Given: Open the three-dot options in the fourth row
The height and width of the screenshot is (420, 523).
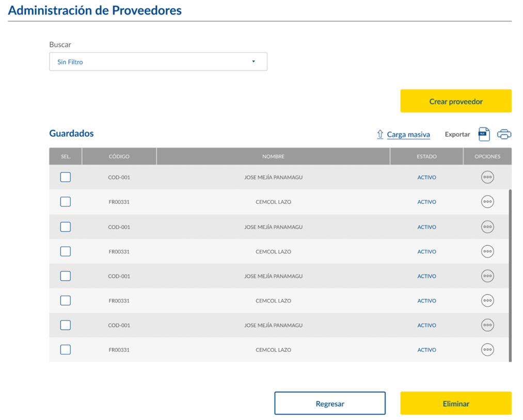Looking at the screenshot, I should coord(487,252).
